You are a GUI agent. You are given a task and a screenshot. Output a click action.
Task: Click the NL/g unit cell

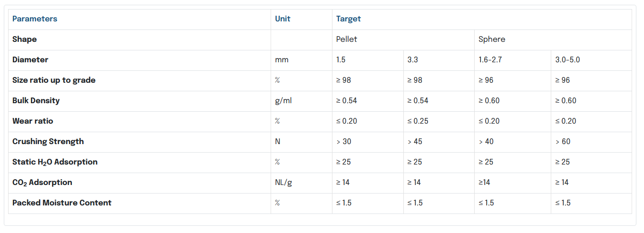pyautogui.click(x=283, y=183)
